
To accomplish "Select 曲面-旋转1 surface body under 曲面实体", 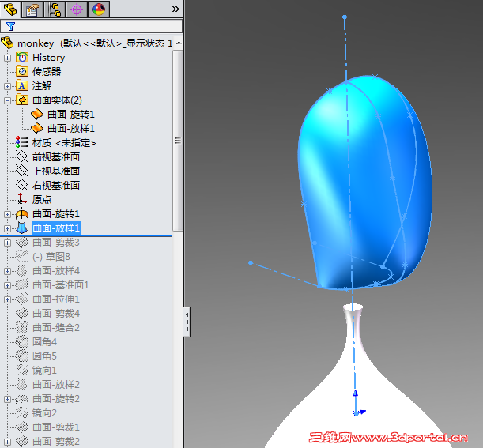I will [x=71, y=115].
